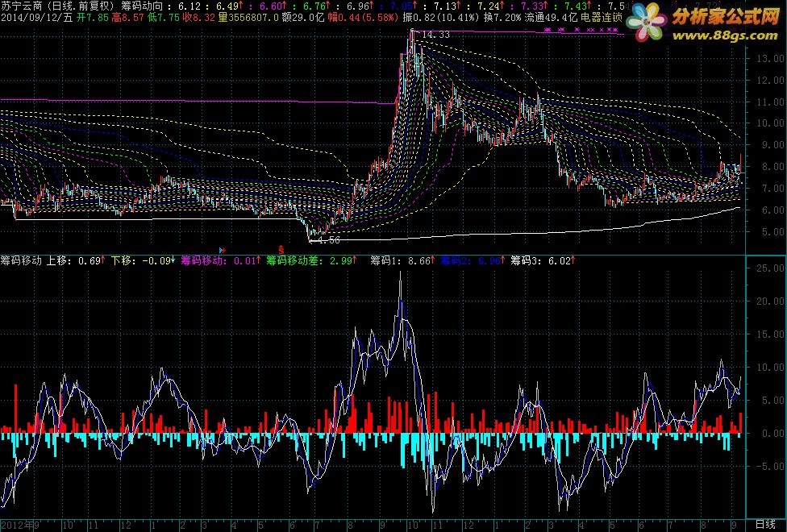Viewport: 787px width, 532px height.
Task: Click the 上移: 0.69 indicator value
Action: click(76, 260)
